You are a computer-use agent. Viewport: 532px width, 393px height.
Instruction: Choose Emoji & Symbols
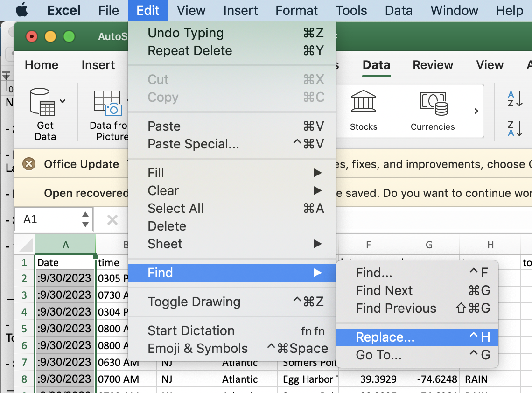(232, 349)
